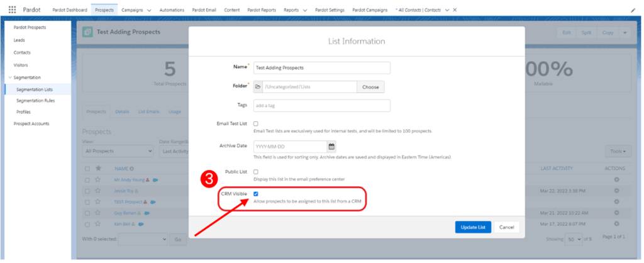This screenshot has width=644, height=263.
Task: Open the Tools dropdown button
Action: [x=618, y=151]
